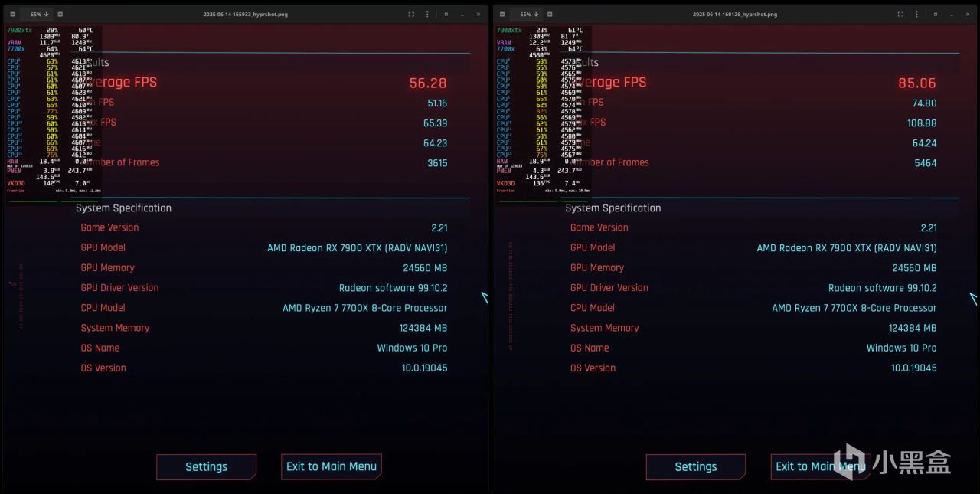
Task: Click 124384 MB system memory in left screenshot
Action: [423, 328]
